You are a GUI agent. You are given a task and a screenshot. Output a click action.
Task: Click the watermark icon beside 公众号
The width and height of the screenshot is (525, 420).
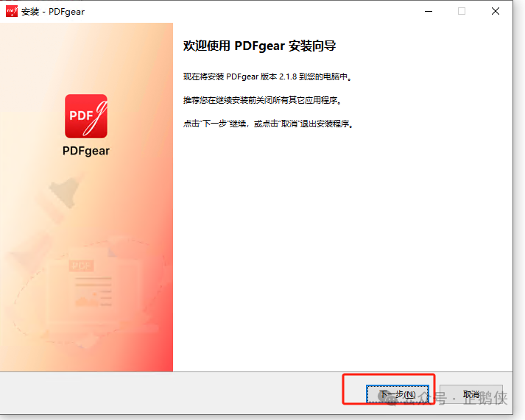coord(385,396)
